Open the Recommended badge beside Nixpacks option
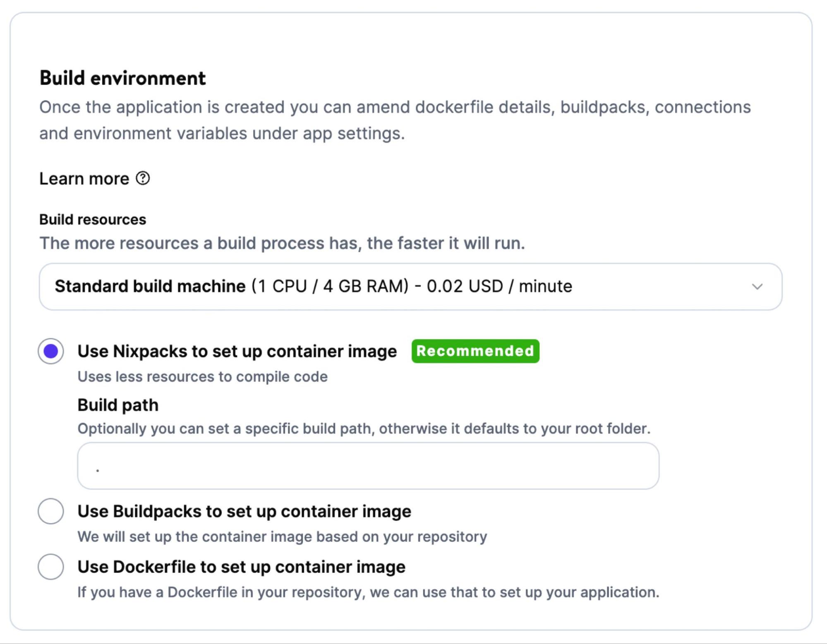 pos(475,351)
